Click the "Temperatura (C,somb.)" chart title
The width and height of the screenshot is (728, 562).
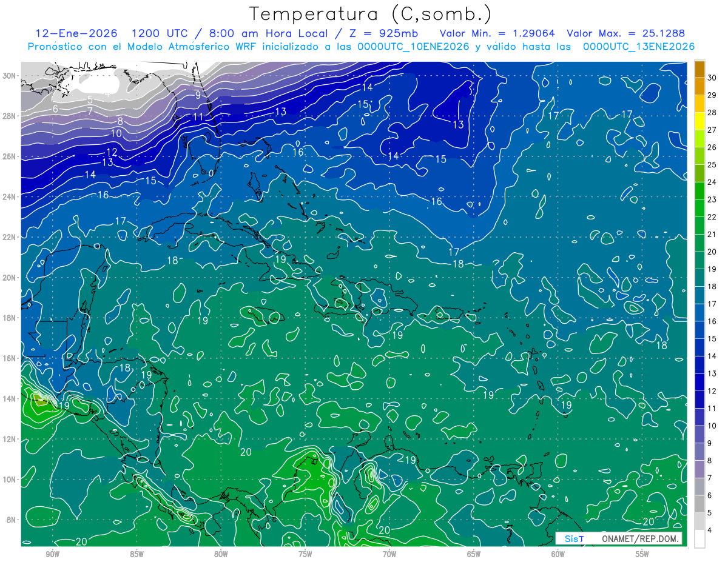[x=371, y=15]
